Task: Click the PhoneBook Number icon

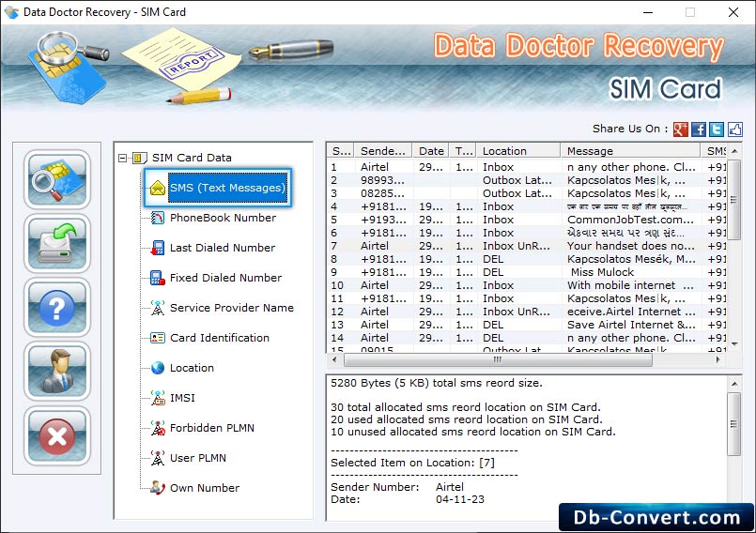Action: pyautogui.click(x=157, y=218)
